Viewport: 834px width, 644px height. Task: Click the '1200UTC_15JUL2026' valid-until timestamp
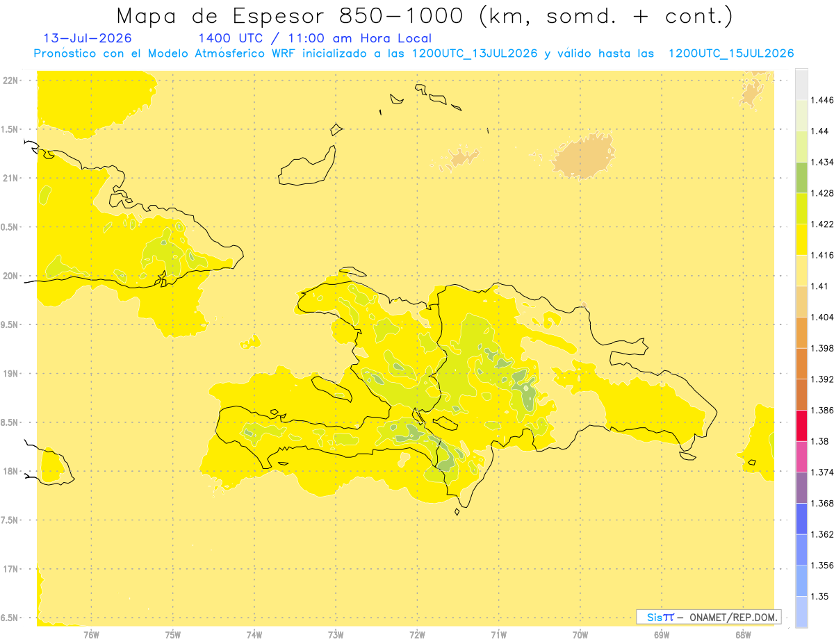(730, 53)
